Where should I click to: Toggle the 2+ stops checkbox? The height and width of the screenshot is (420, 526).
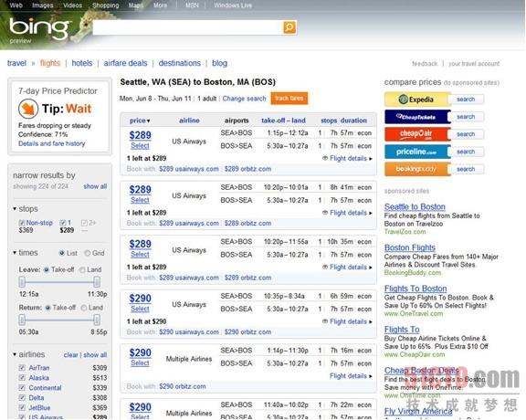[x=84, y=223]
